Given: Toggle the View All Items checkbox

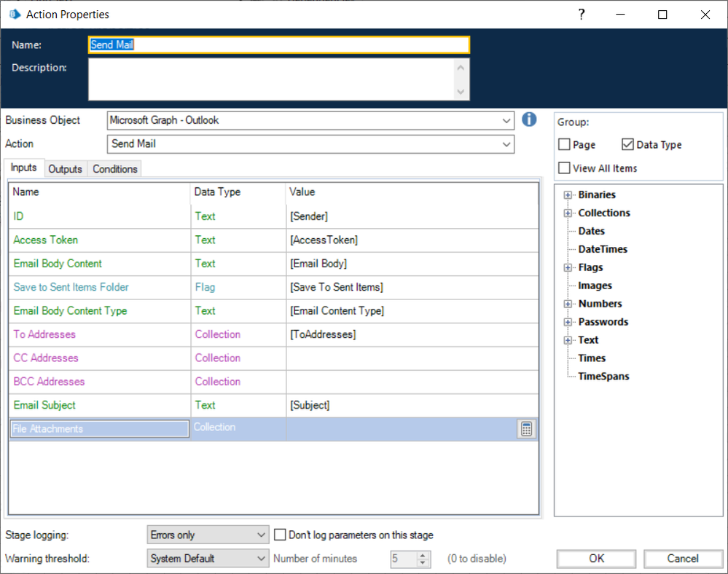Looking at the screenshot, I should tap(565, 168).
